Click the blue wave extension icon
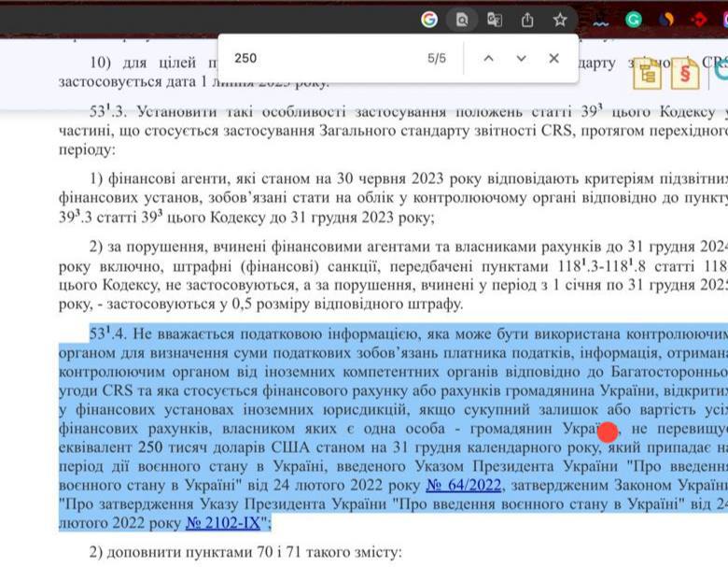Screen dimensions: 728x567 pos(601,20)
